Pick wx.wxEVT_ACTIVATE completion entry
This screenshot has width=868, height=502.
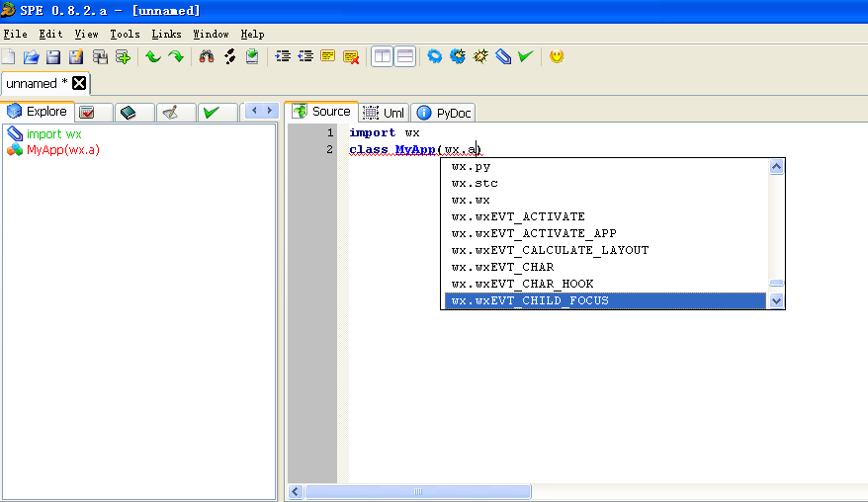pyautogui.click(x=606, y=217)
